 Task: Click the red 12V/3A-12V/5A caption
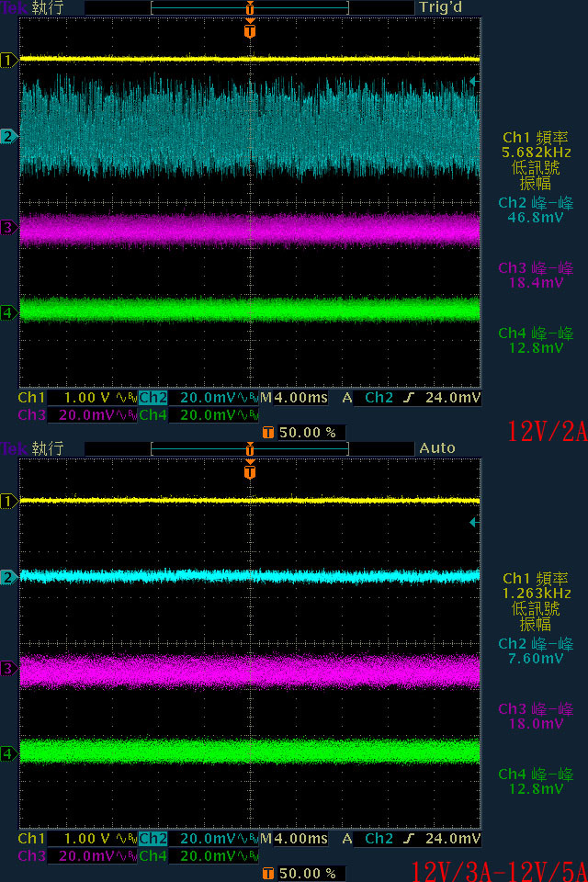500,871
